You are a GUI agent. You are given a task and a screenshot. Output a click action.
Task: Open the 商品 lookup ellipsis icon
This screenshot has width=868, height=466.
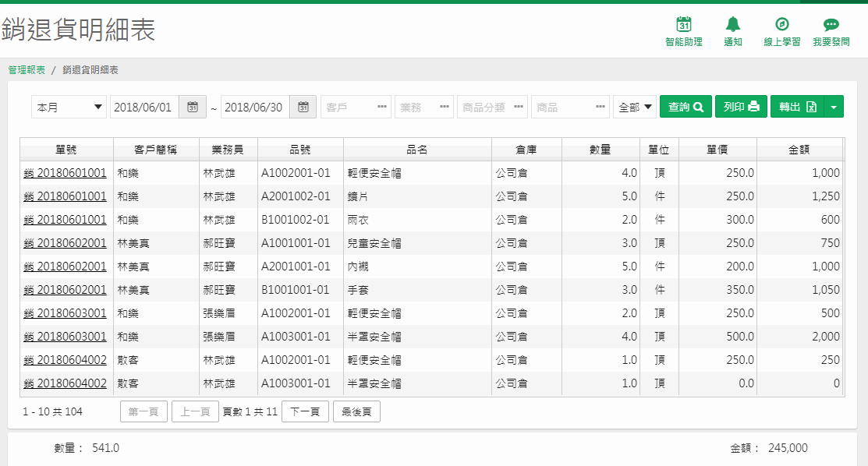pyautogui.click(x=600, y=107)
